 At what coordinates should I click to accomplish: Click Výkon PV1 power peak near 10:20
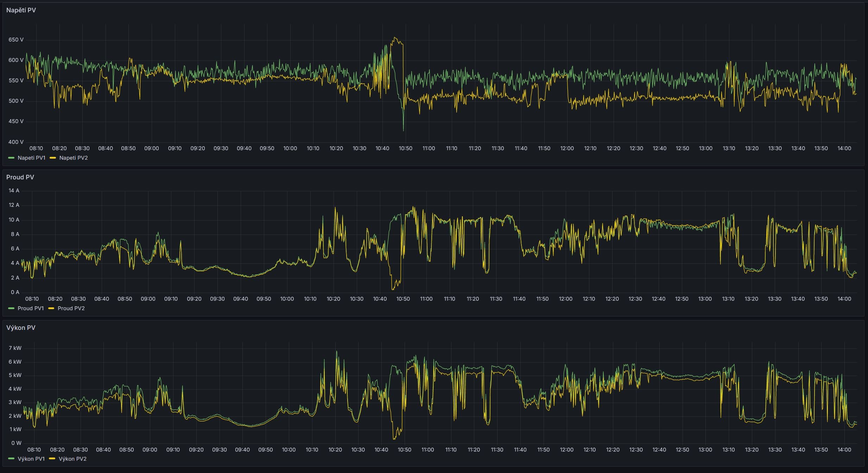tap(336, 351)
